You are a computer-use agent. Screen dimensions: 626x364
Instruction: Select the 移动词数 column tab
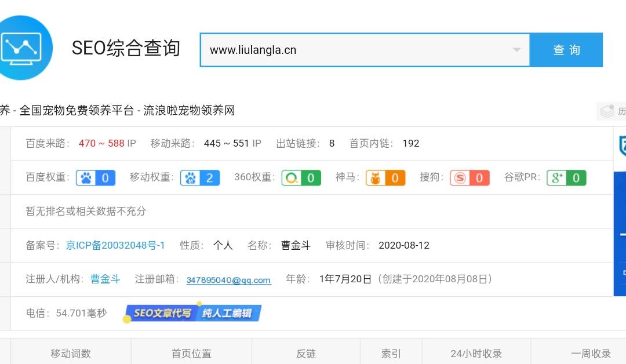pos(71,354)
